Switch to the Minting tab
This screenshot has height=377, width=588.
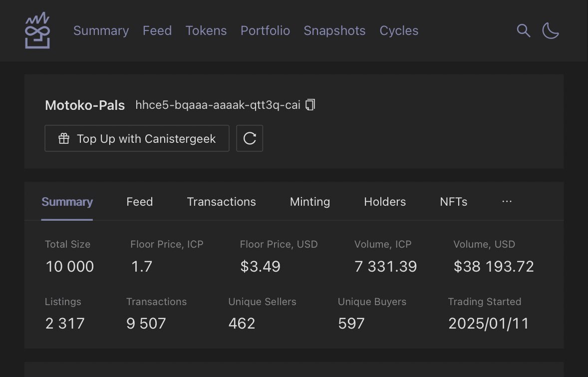309,202
